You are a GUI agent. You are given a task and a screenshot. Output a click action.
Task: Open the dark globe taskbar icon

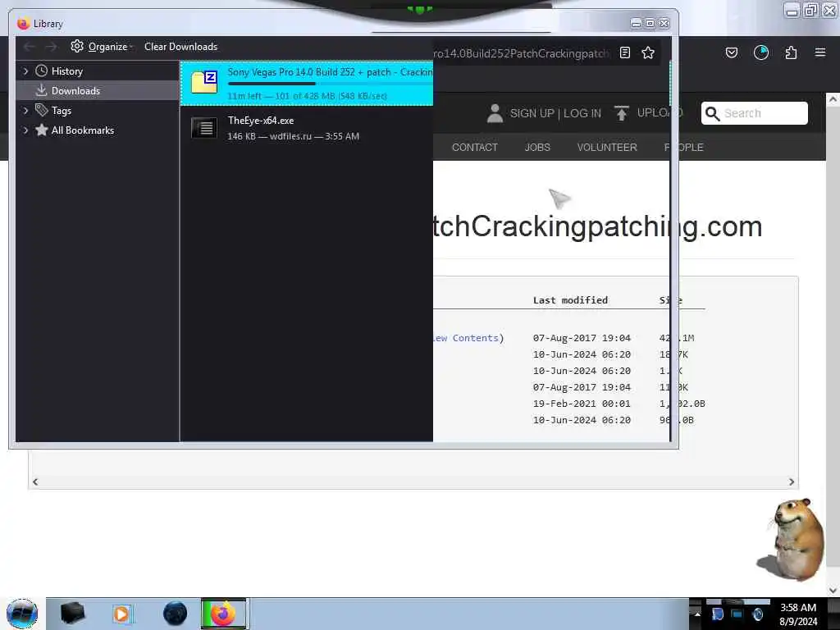(175, 614)
